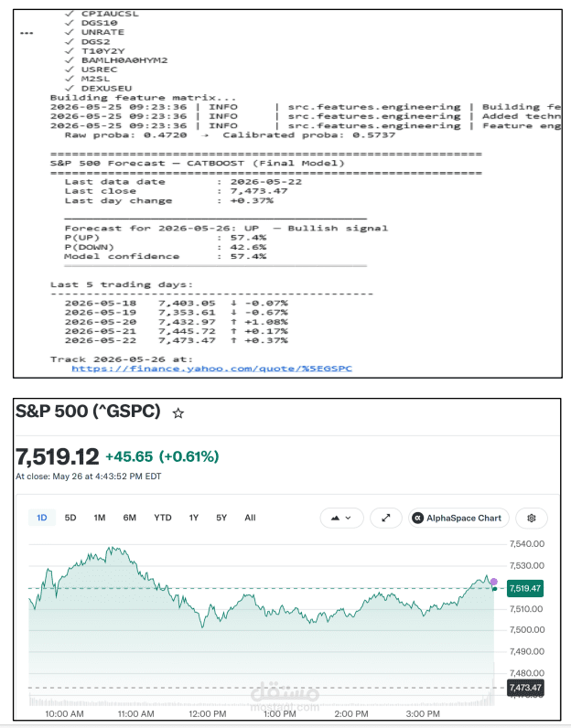
Task: Click the UNRATE series entry
Action: (x=102, y=32)
